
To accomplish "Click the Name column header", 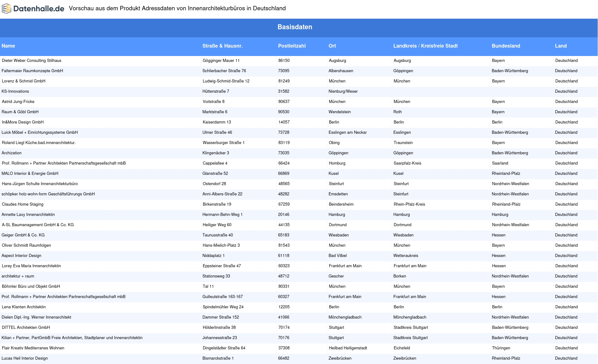I will click(8, 46).
